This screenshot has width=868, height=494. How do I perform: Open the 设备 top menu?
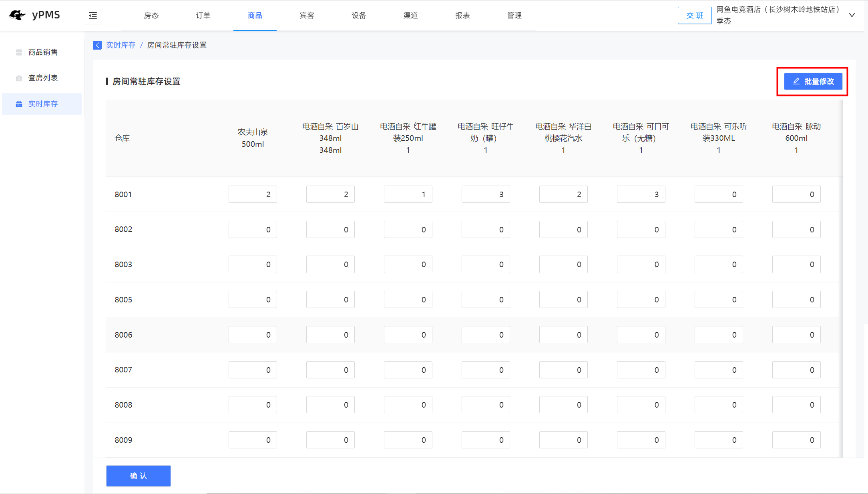pyautogui.click(x=359, y=16)
